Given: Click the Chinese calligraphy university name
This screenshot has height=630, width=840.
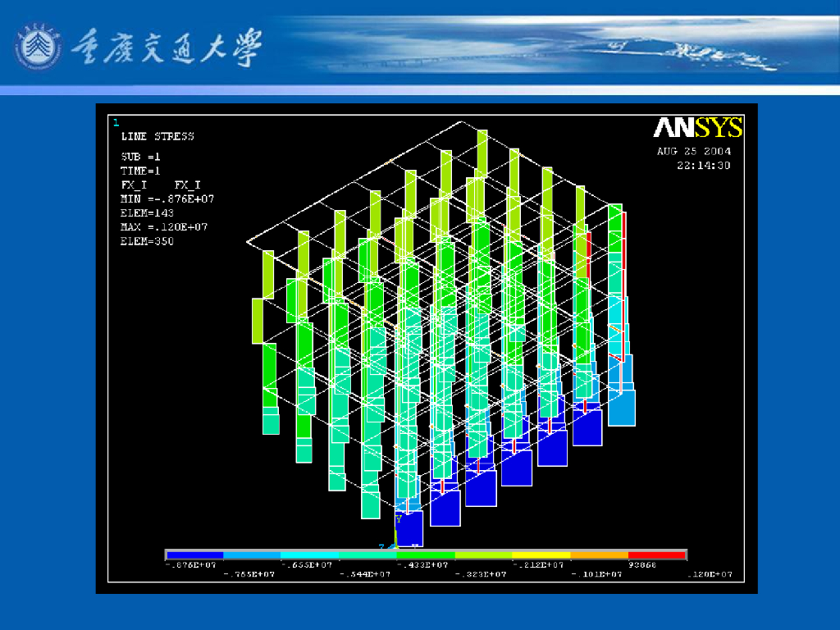Looking at the screenshot, I should pos(167,47).
